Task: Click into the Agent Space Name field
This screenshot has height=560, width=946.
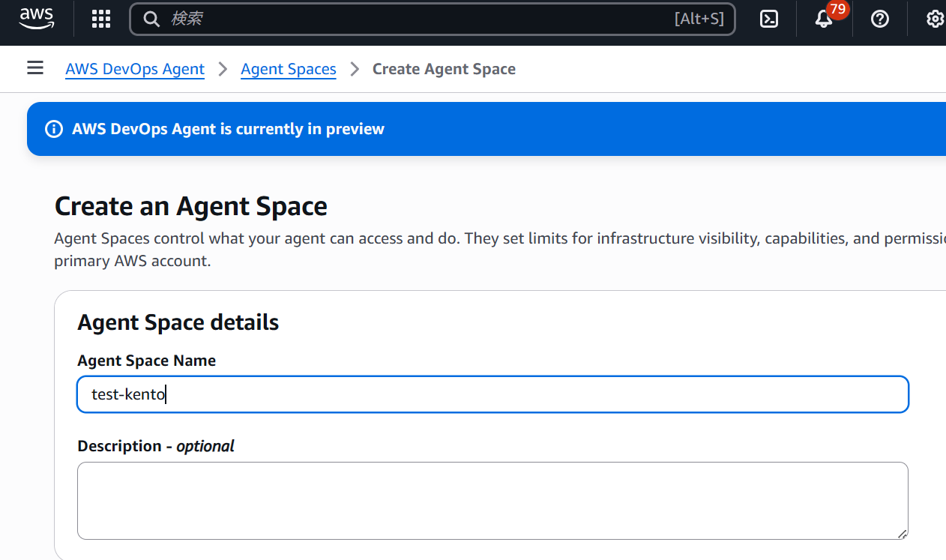Action: tap(492, 394)
